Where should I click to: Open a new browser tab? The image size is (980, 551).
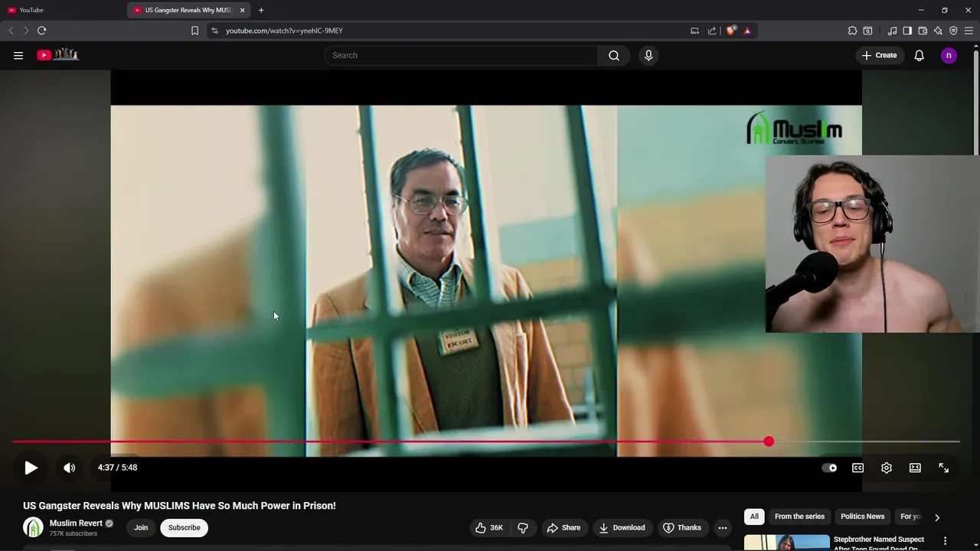(261, 10)
